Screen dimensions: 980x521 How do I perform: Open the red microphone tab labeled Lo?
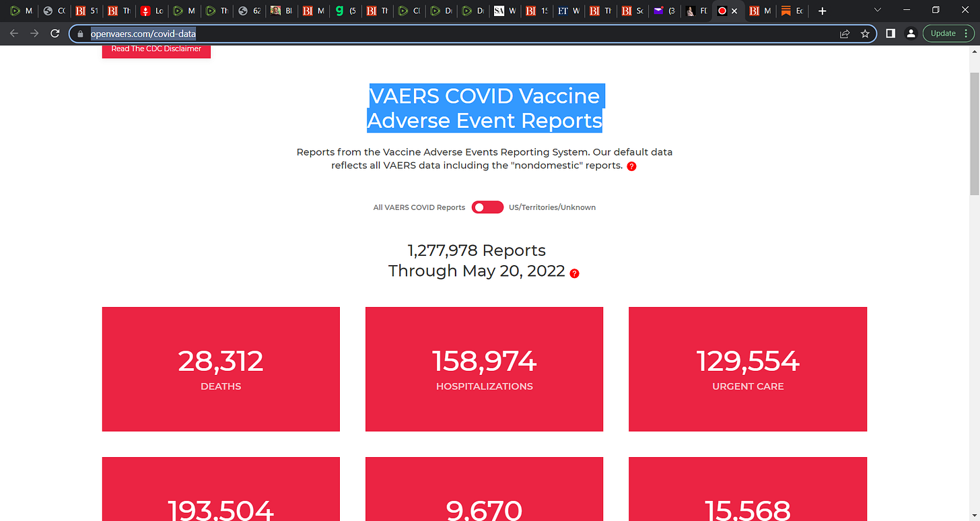(151, 11)
